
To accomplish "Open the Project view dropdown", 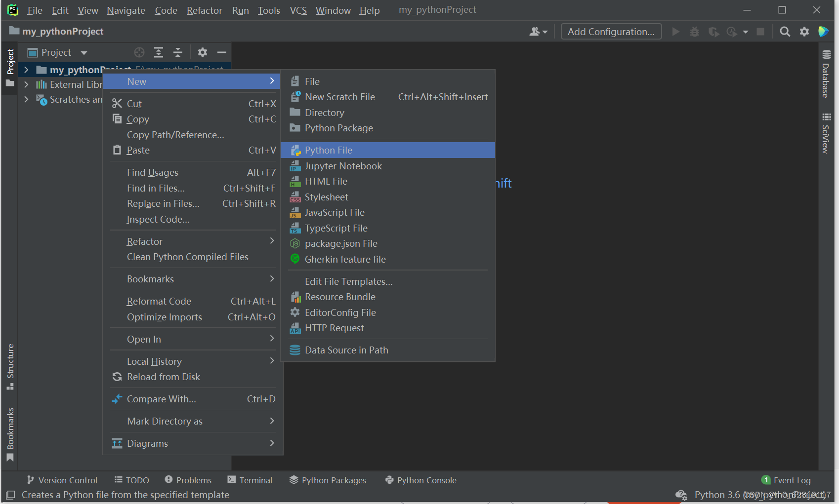I will [58, 52].
